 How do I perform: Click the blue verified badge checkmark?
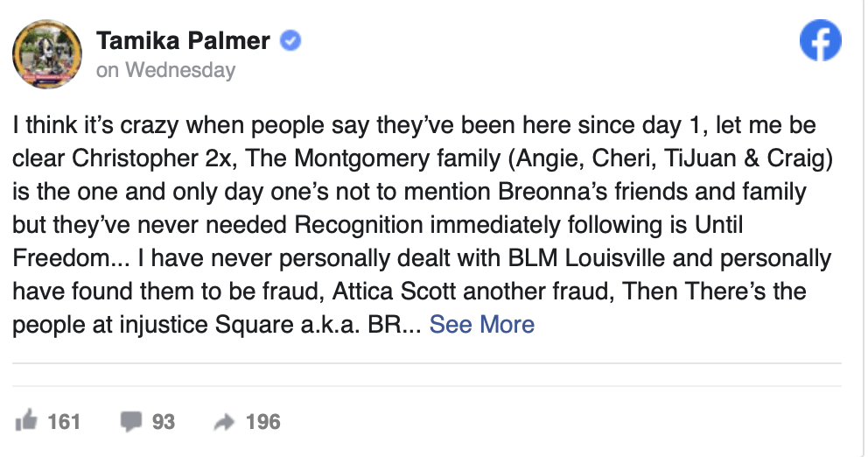[x=290, y=40]
